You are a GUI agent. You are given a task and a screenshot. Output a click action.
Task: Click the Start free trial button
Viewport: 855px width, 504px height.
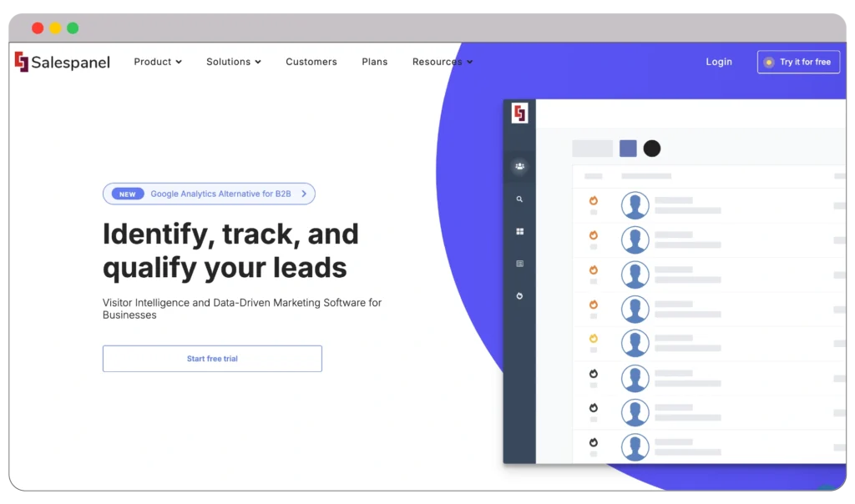click(x=212, y=359)
